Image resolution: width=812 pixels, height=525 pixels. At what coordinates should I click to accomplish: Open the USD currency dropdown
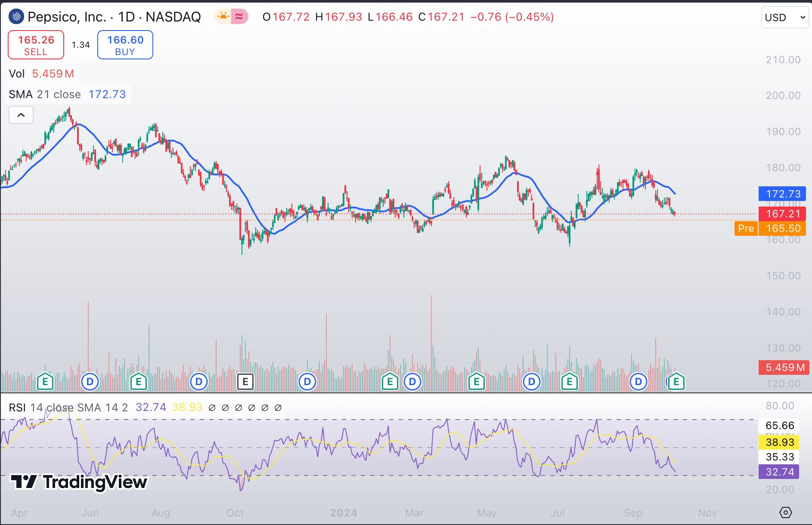(x=785, y=17)
